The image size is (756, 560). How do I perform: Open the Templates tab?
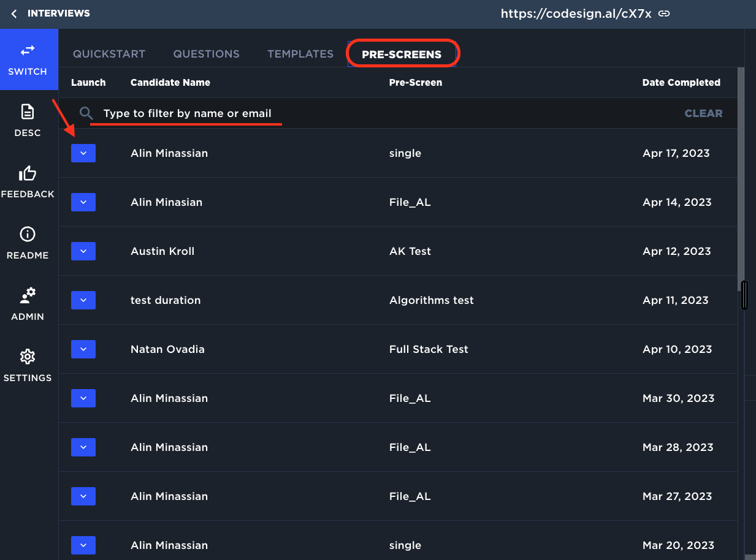(300, 54)
